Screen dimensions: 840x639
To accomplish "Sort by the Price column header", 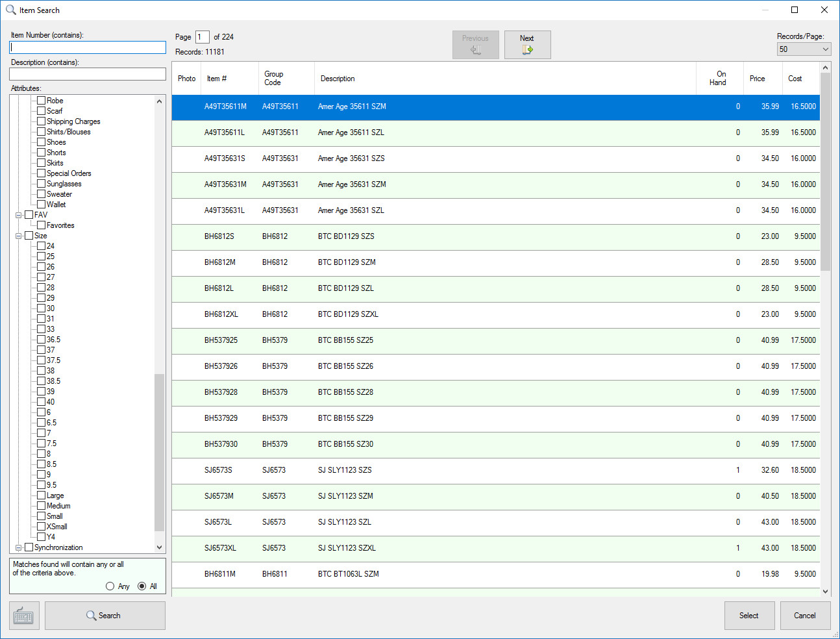I will click(x=763, y=79).
